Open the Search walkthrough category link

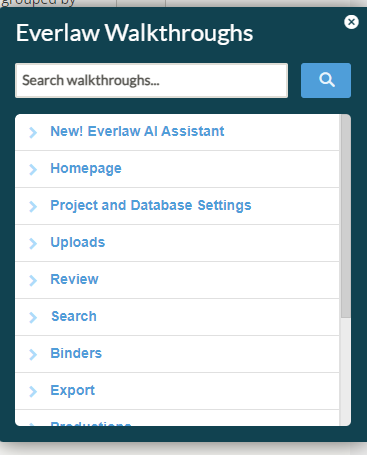point(74,316)
